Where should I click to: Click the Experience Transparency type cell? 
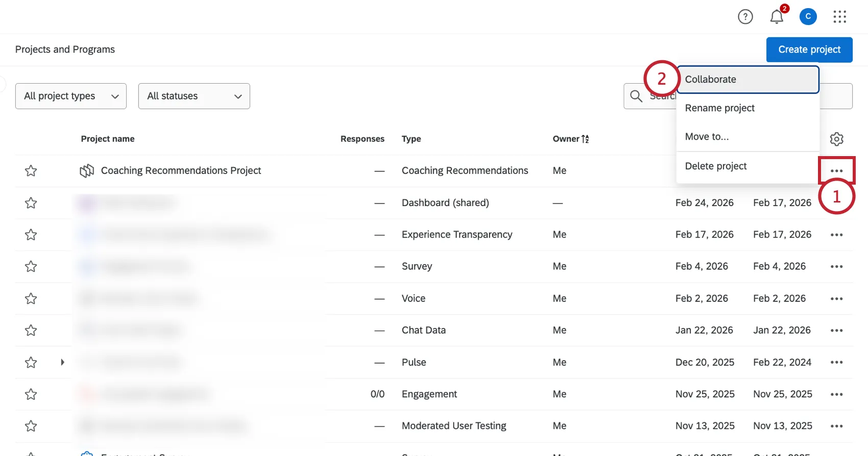point(457,235)
